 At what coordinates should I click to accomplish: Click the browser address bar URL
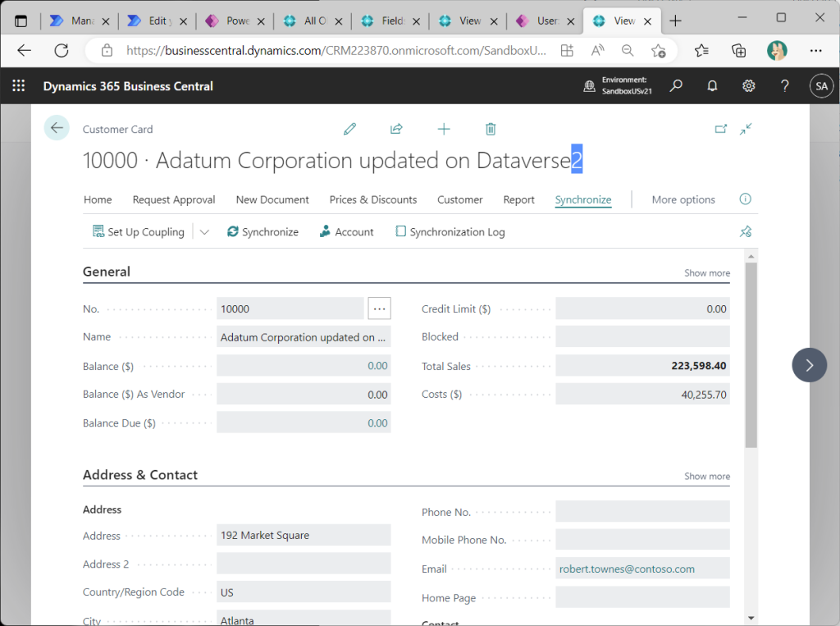(x=336, y=50)
